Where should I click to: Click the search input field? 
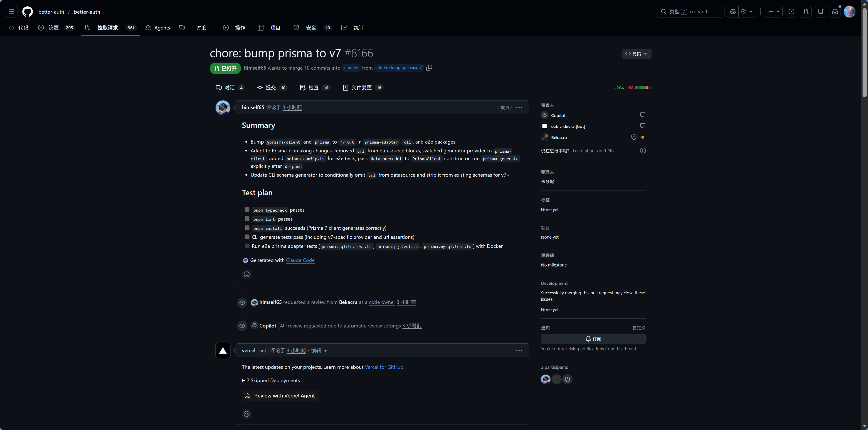[x=690, y=11]
